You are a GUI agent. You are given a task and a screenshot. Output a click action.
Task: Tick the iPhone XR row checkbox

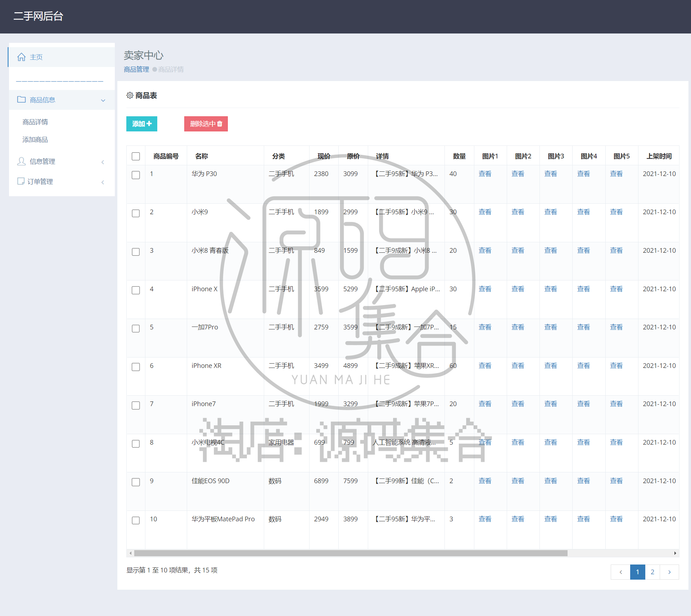pos(136,367)
